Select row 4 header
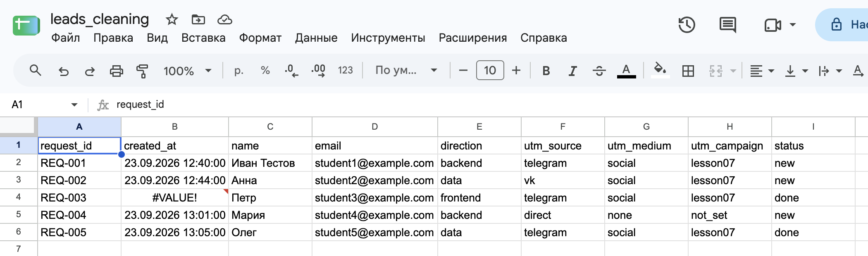This screenshot has width=868, height=256. (x=19, y=197)
